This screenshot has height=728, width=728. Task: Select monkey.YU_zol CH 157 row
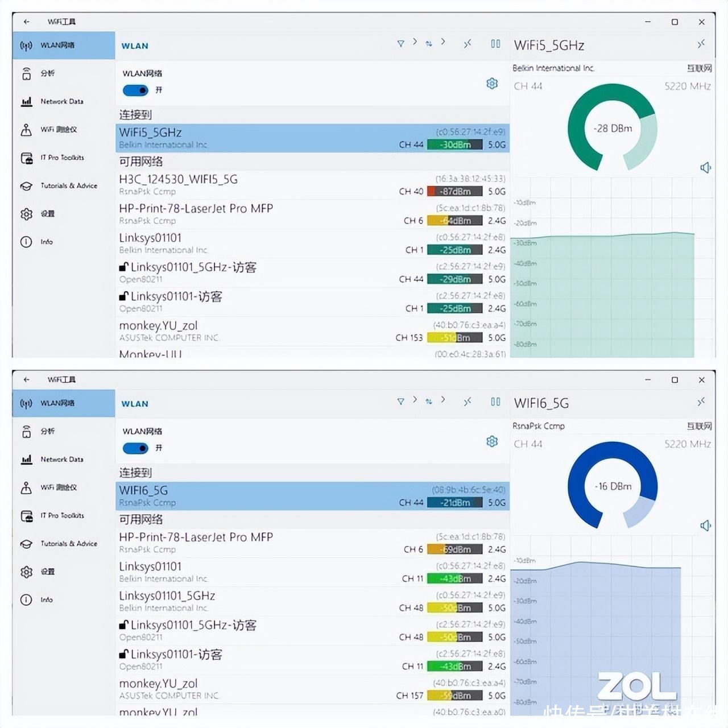click(312, 689)
